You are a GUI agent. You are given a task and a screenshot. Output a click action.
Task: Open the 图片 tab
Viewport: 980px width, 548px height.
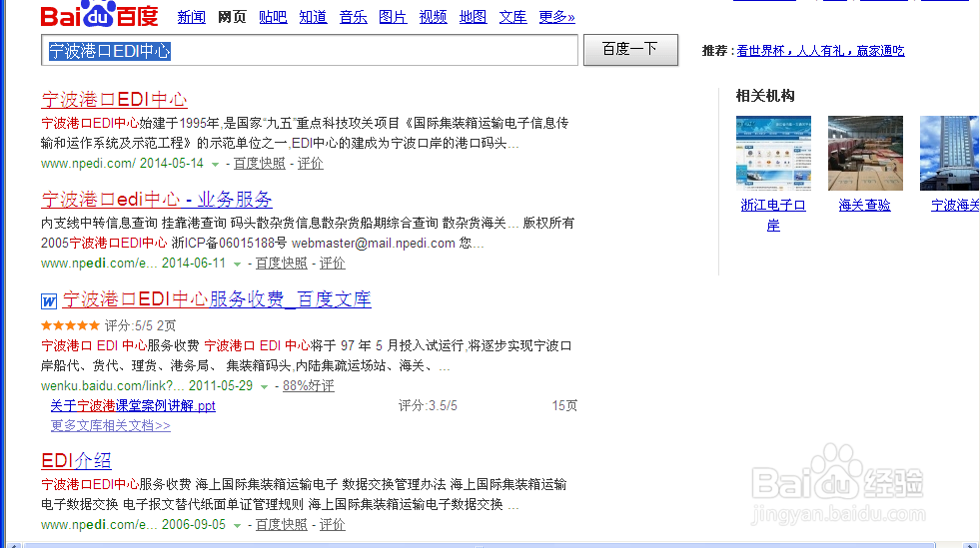click(x=394, y=17)
